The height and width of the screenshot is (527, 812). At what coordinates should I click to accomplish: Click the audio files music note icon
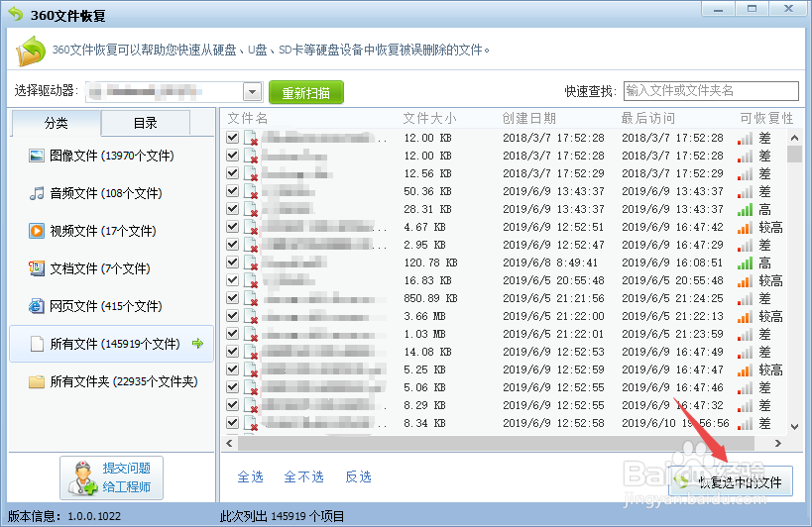coord(37,193)
